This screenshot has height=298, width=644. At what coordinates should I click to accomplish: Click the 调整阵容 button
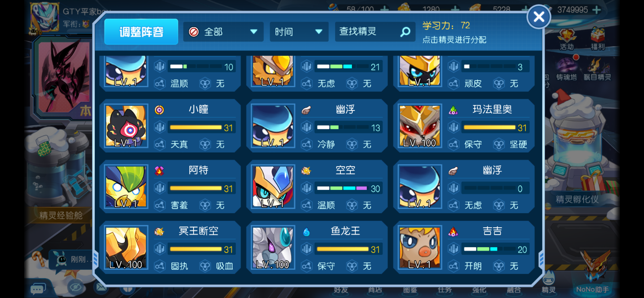pos(141,32)
